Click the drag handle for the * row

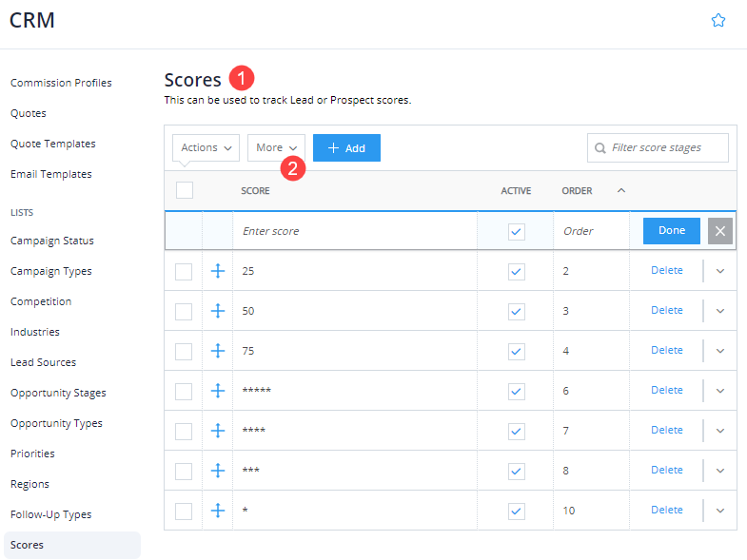218,511
